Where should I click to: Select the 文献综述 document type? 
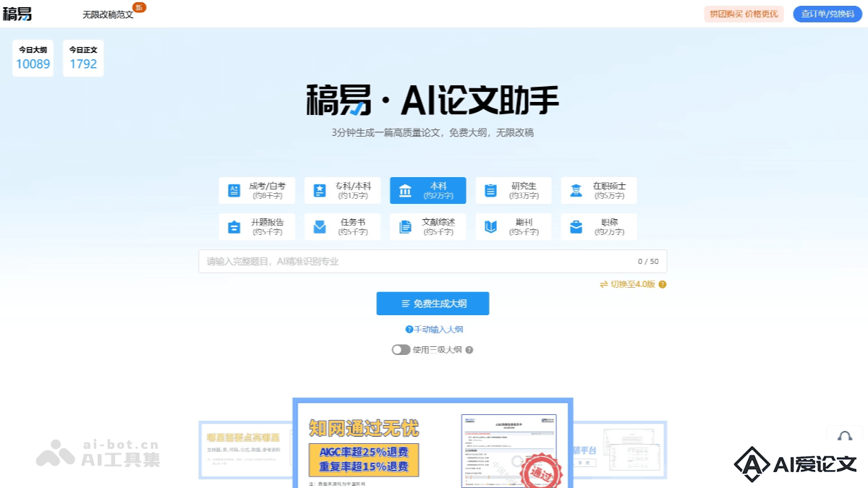tap(427, 226)
